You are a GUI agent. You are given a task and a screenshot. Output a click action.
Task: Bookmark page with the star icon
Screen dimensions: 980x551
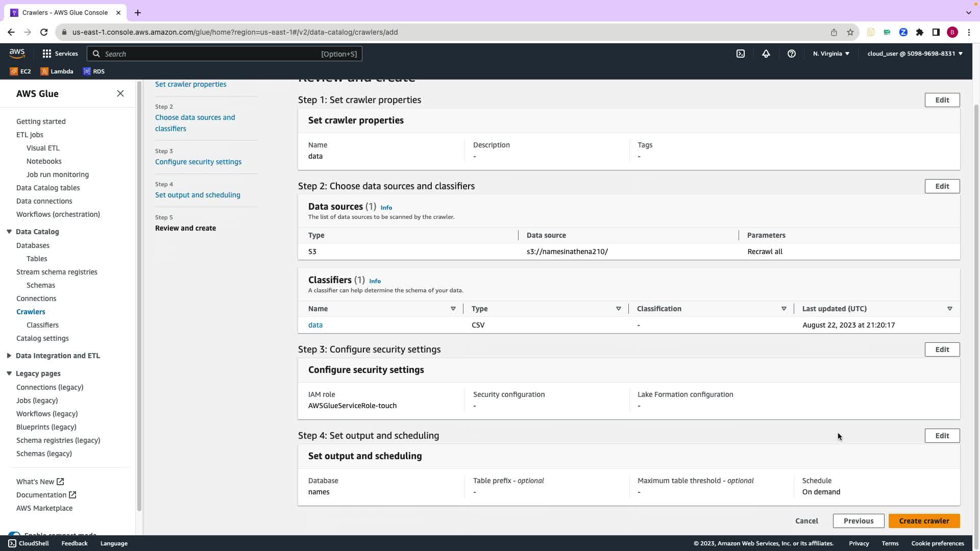pos(850,32)
